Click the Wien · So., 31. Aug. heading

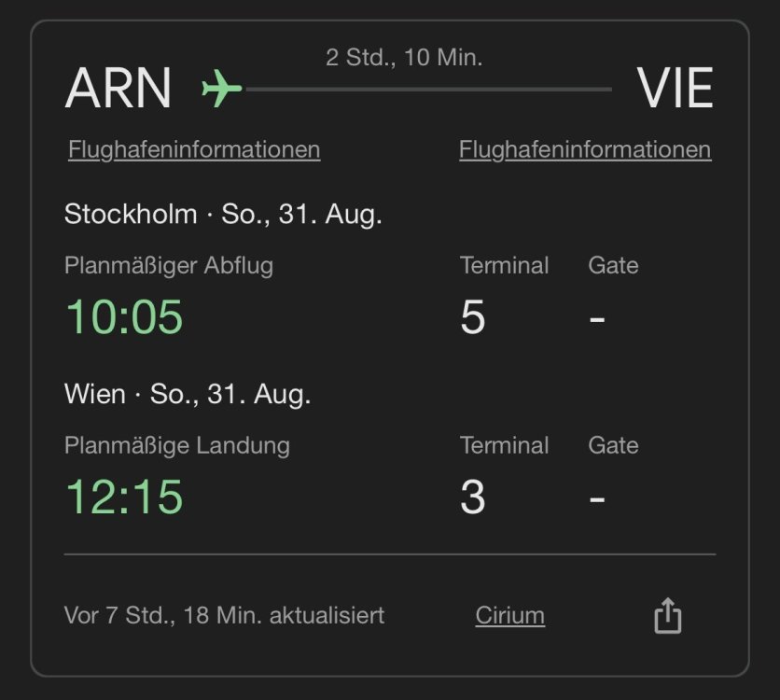coord(188,394)
